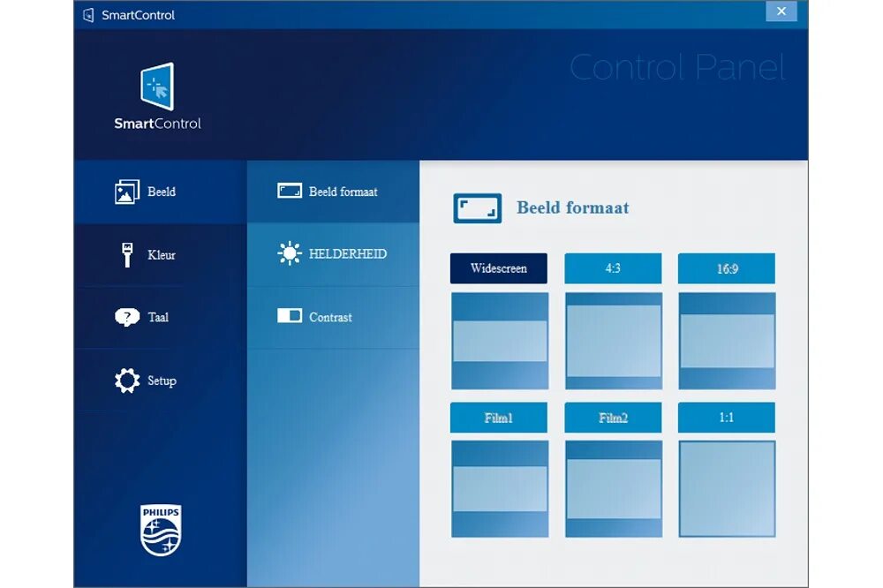883x588 pixels.
Task: Choose the 4:3 format button
Action: (613, 268)
